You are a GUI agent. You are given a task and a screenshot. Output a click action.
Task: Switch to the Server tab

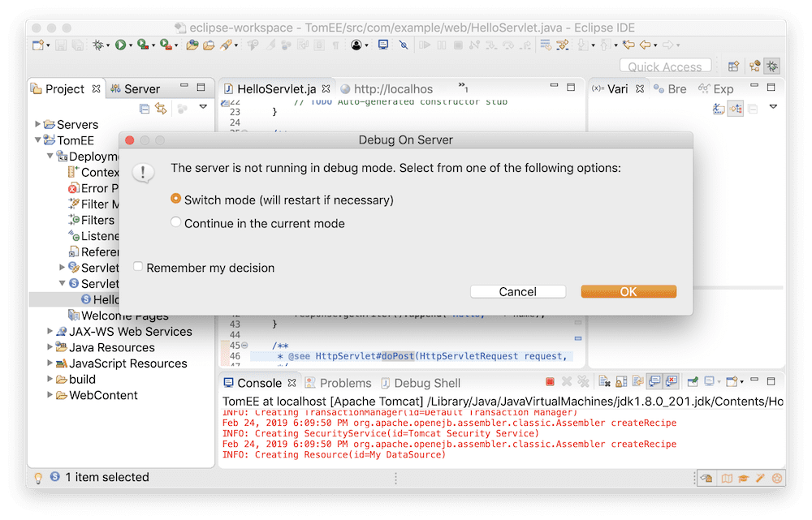[136, 89]
